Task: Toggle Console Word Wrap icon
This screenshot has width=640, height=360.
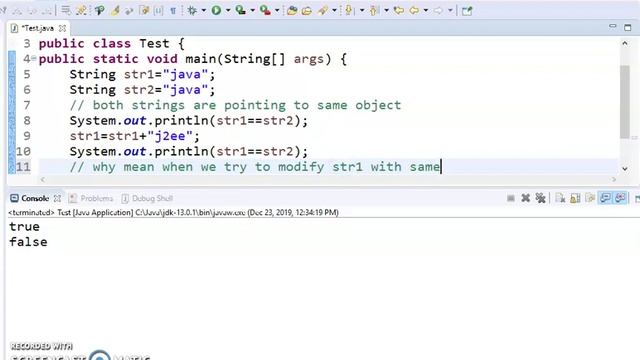Action: click(x=590, y=198)
